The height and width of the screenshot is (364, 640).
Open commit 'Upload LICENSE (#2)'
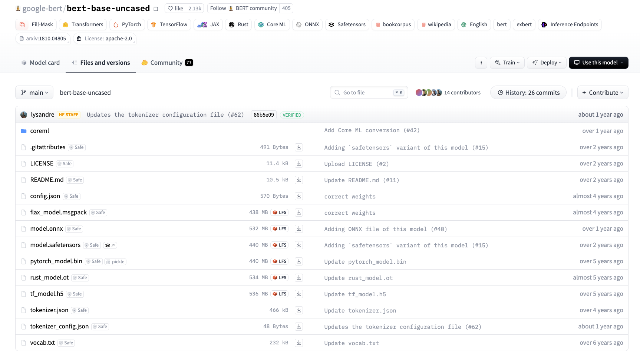coord(356,164)
